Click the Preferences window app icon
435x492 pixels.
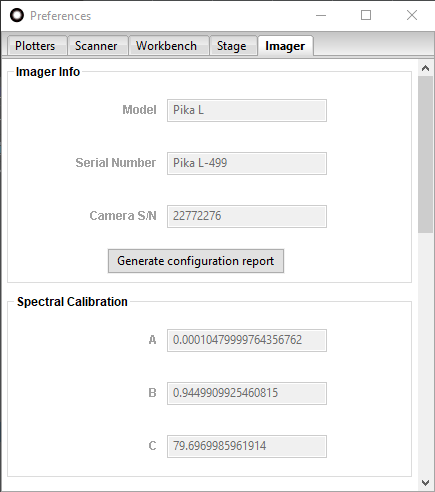pyautogui.click(x=17, y=15)
